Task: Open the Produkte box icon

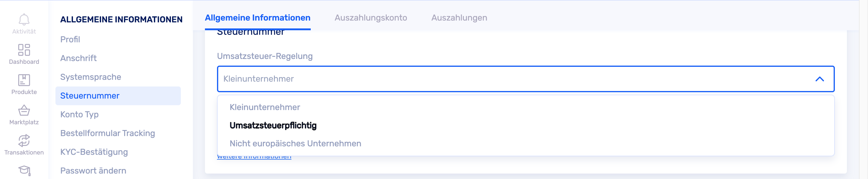Action: click(24, 80)
